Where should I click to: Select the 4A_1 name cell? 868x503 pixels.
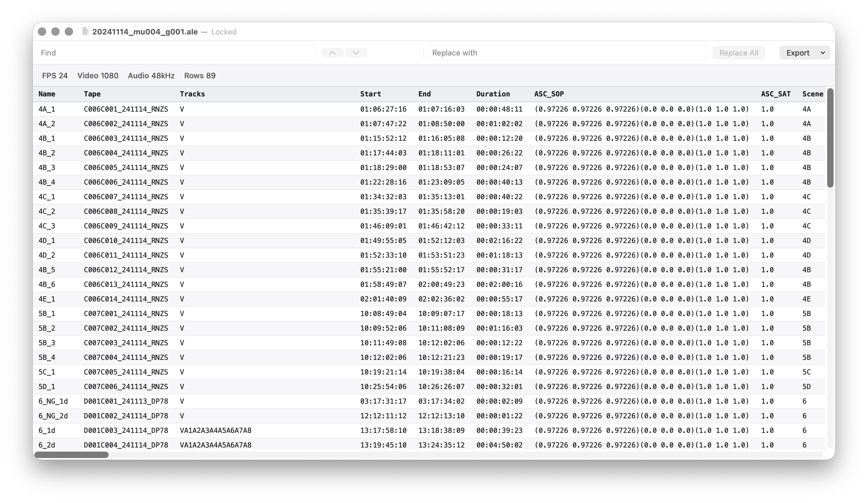47,109
